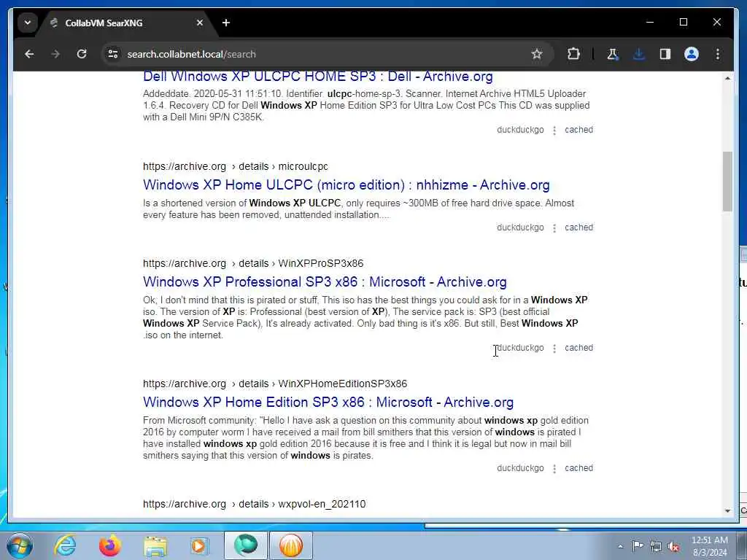747x560 pixels.
Task: Click the wxpvol-en_202110 breadcrumb URL text
Action: [x=255, y=505]
